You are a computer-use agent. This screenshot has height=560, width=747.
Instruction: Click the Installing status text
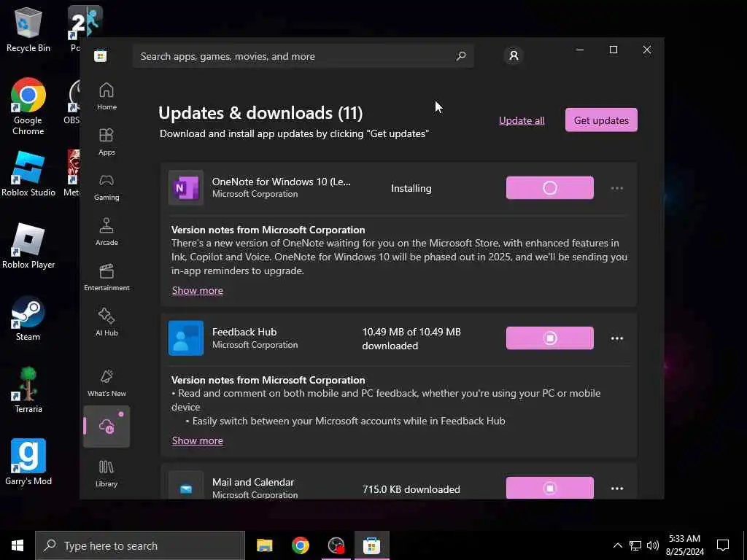[x=411, y=188]
